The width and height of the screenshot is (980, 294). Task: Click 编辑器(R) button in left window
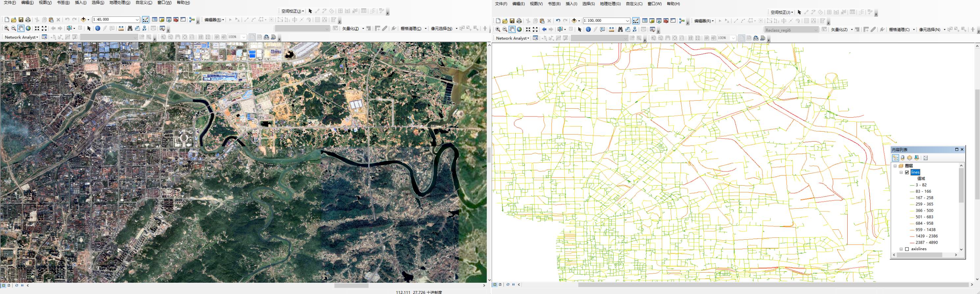[x=214, y=20]
